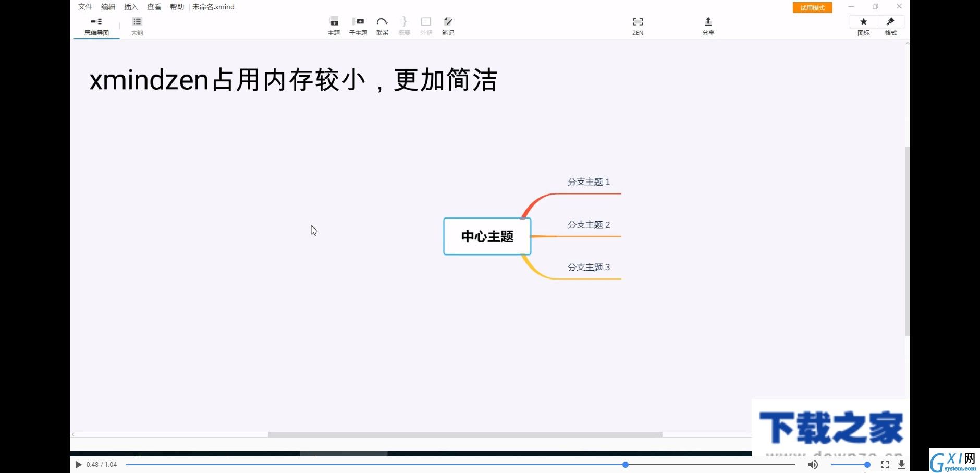The height and width of the screenshot is (473, 980).
Task: Open the 文件 menu
Action: pyautogui.click(x=85, y=7)
